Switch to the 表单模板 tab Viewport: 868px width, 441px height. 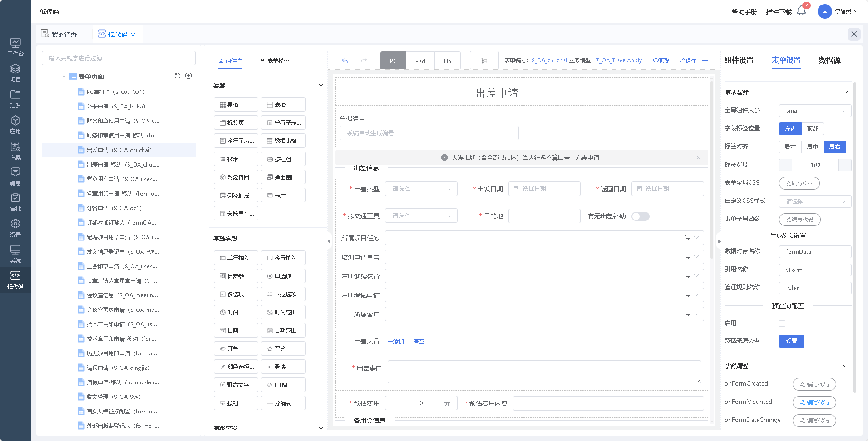(275, 60)
